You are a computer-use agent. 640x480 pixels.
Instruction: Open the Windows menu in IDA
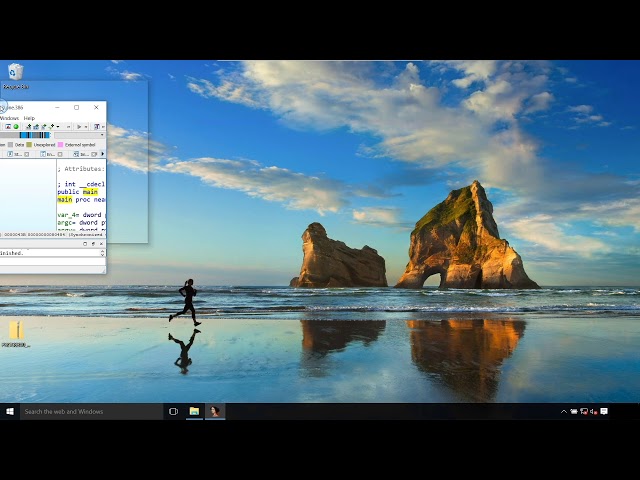pyautogui.click(x=8, y=118)
